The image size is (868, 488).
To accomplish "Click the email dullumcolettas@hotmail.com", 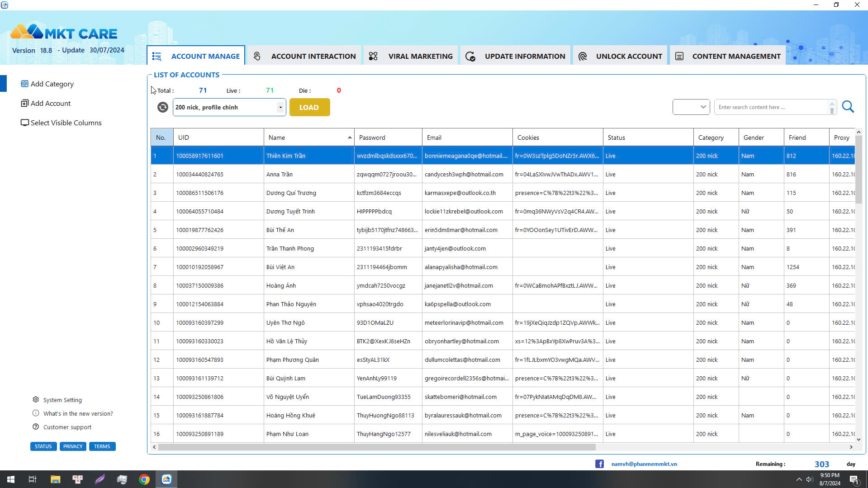I will coord(462,360).
